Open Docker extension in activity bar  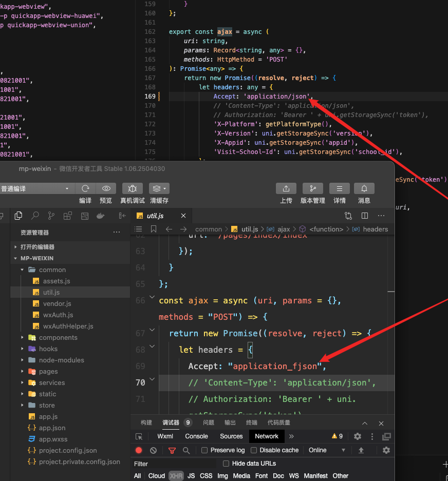point(101,216)
